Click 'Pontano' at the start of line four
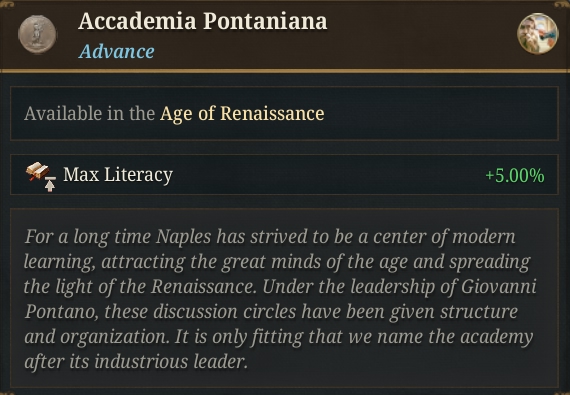Image resolution: width=570 pixels, height=395 pixels. point(61,312)
